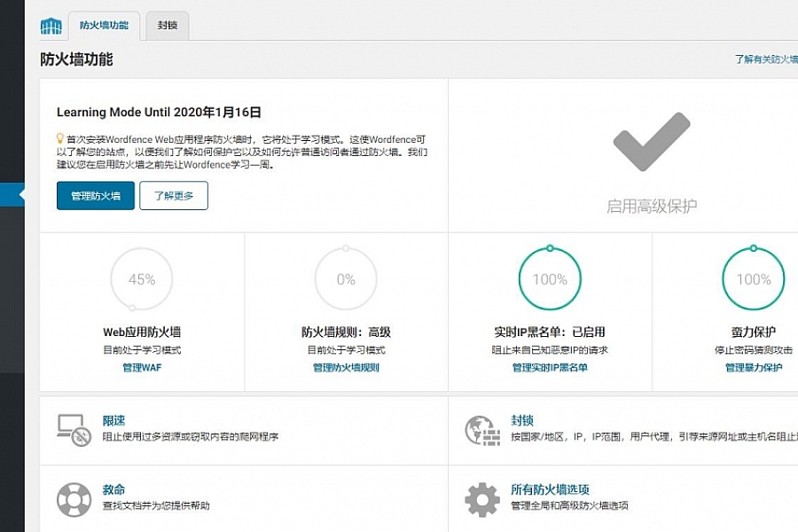Open the 限速 heading link
Viewport: 798px width, 532px height.
(113, 420)
